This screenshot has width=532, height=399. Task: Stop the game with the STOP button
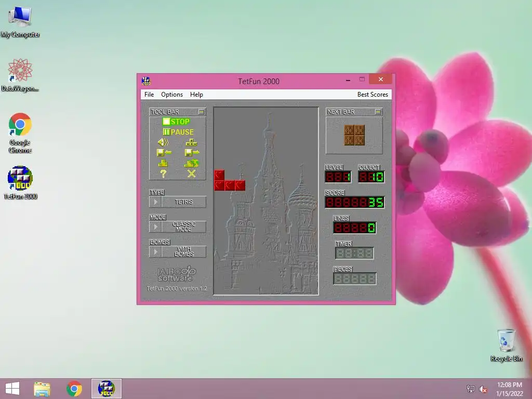click(176, 122)
